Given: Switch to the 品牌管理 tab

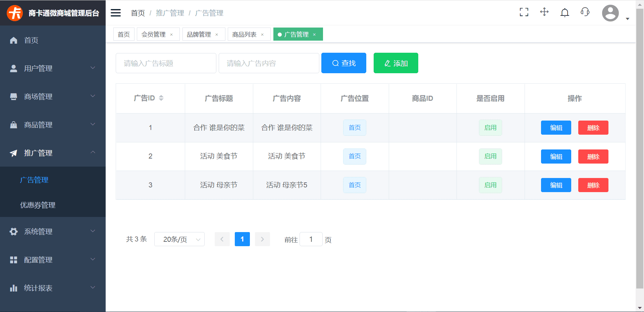Looking at the screenshot, I should 200,34.
